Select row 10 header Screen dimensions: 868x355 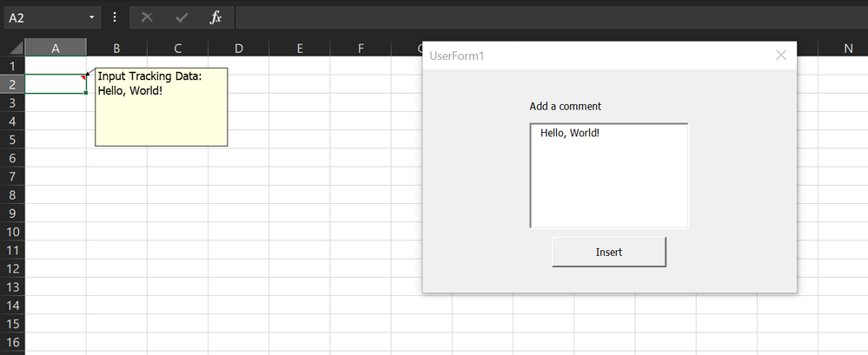[12, 232]
